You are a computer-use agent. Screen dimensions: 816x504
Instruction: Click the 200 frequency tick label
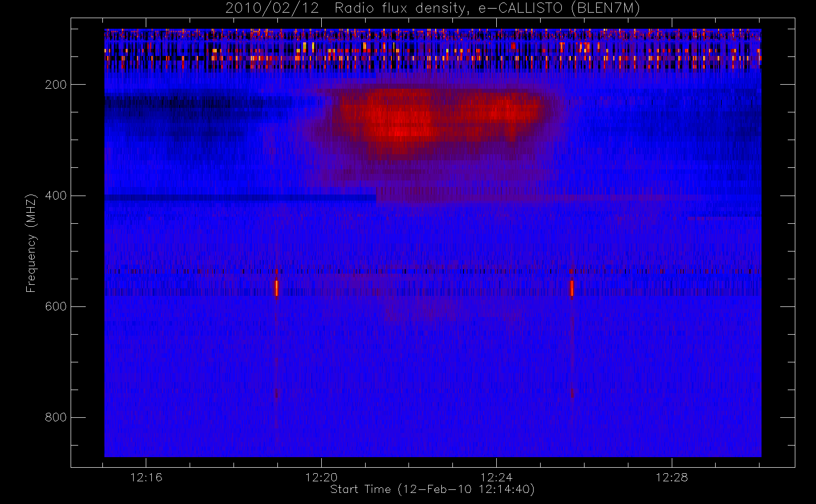[x=56, y=85]
